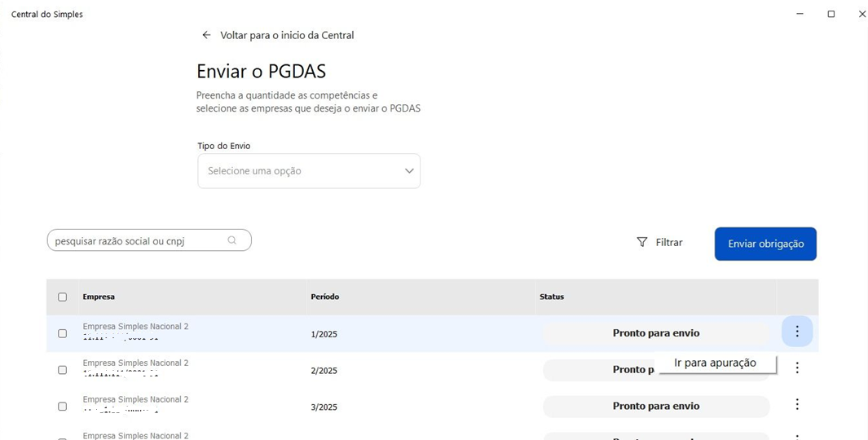Click Pronto para envio status of 3/2025
Viewport: 868px width, 440px height.
coord(656,407)
